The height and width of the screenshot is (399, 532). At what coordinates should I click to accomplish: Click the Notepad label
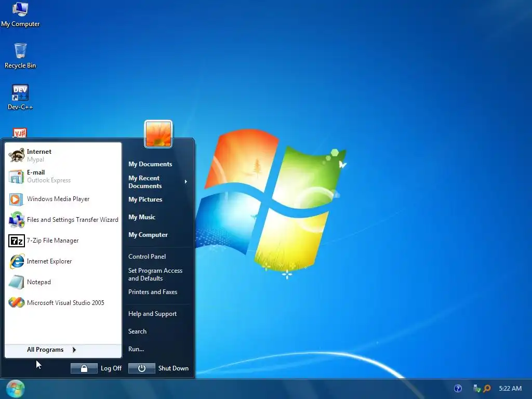[x=38, y=282]
